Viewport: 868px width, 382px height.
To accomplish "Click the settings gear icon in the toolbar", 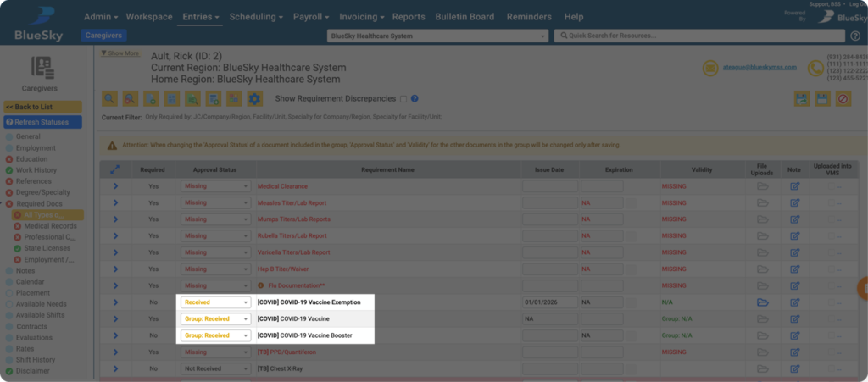I will pyautogui.click(x=254, y=99).
